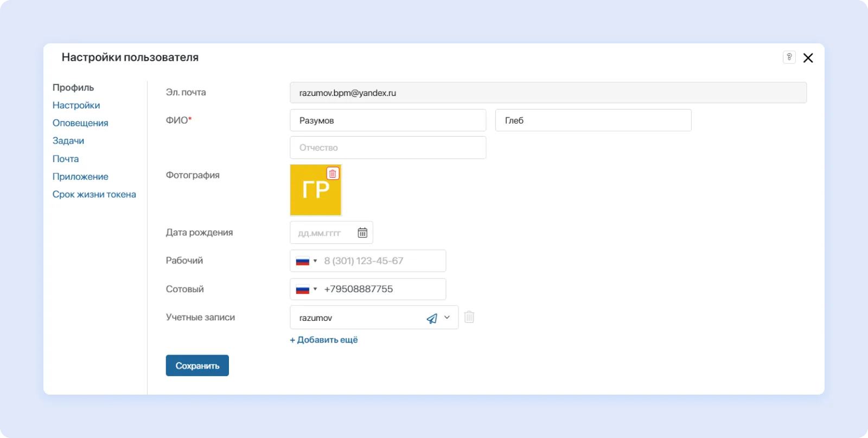Open the Срок жизни токена section

click(x=94, y=195)
